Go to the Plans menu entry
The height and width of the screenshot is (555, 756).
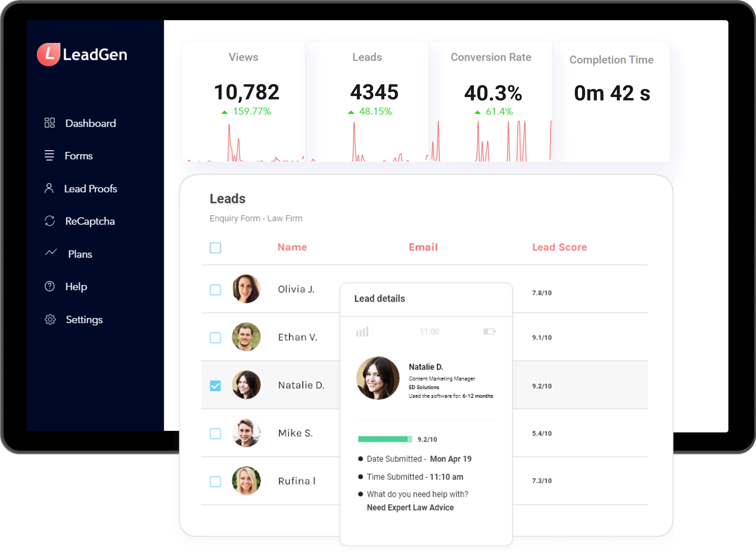80,254
